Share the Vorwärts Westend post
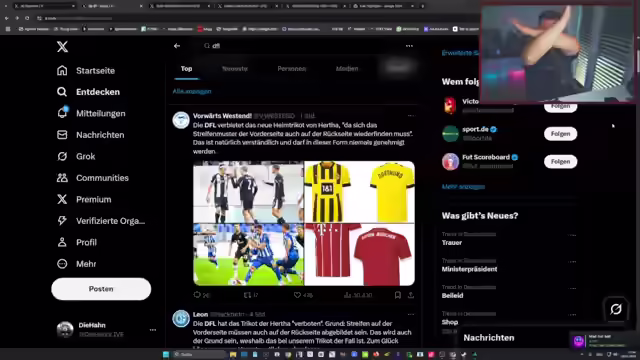This screenshot has height=360, width=640. click(411, 295)
